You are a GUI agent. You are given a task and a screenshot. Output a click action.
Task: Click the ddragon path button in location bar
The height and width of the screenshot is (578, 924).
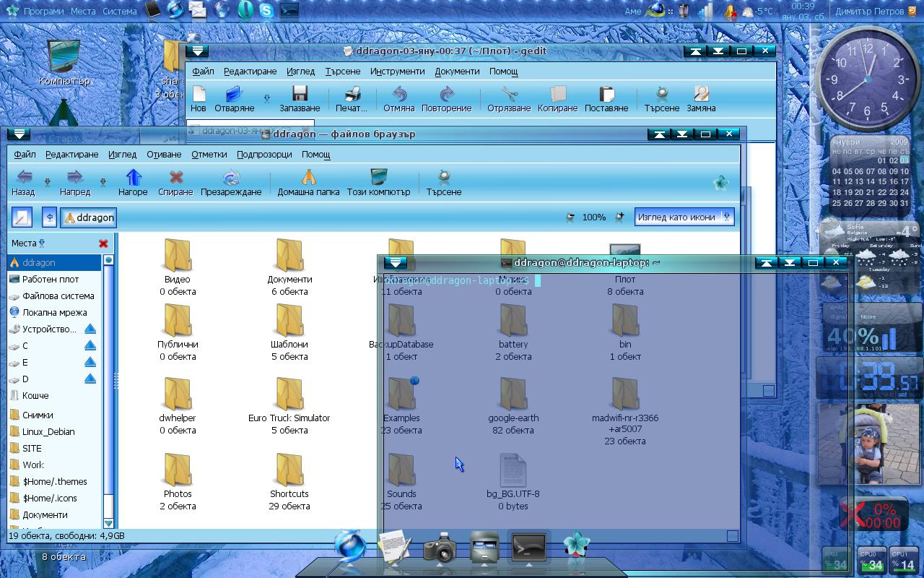[89, 217]
